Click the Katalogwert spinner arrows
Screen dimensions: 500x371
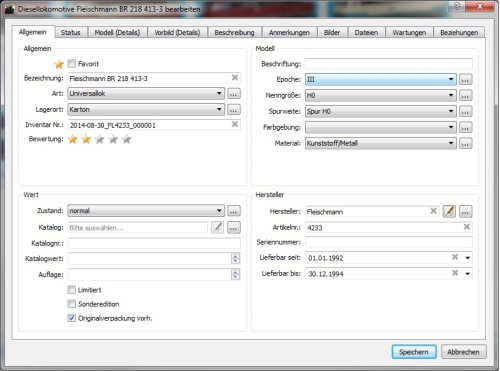point(235,259)
